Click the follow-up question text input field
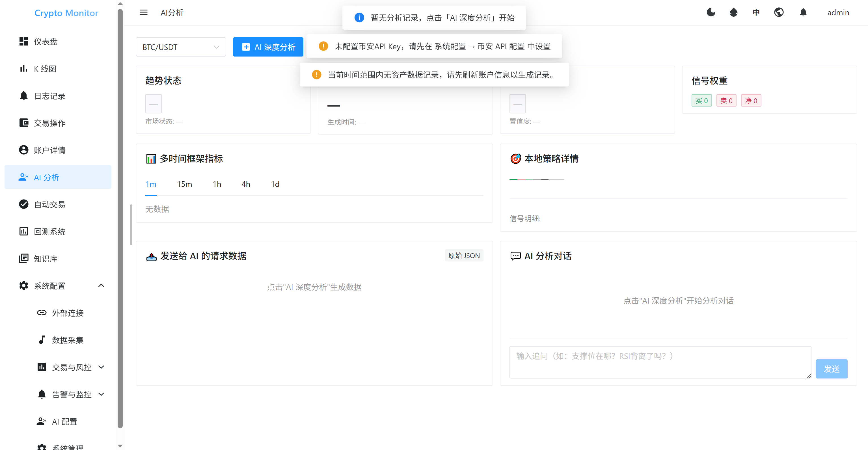868x450 pixels. pyautogui.click(x=660, y=362)
